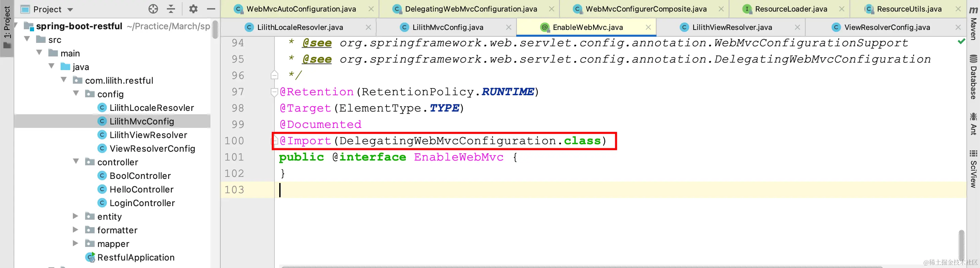Open the SciView tool window
Screen dimensions: 980x268
[973, 169]
